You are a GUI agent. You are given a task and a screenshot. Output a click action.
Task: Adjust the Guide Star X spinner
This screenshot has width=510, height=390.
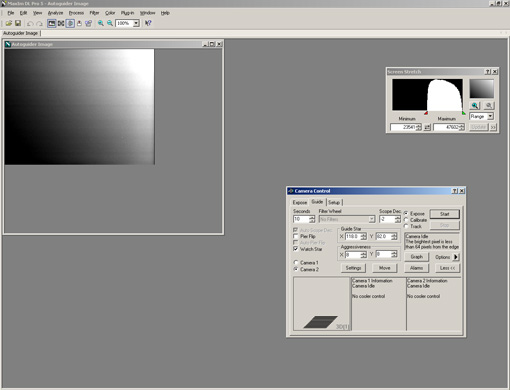[364, 237]
